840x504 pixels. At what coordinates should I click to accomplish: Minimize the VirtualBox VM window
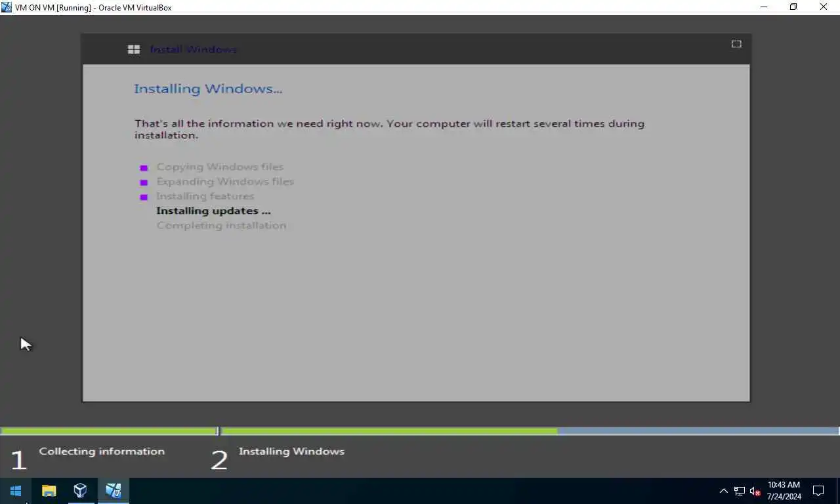(x=765, y=7)
